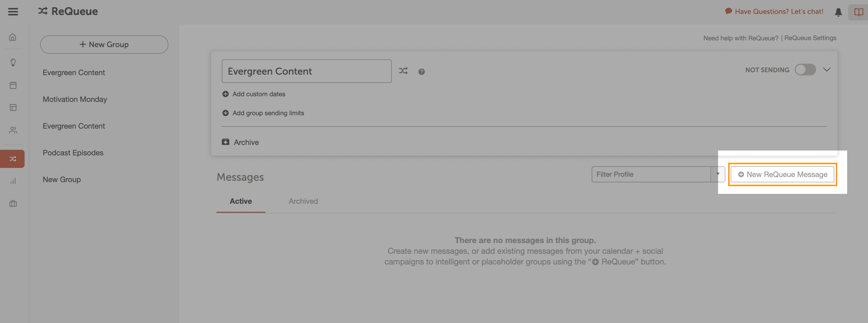Click the help question mark icon
The height and width of the screenshot is (323, 868).
[x=421, y=72]
